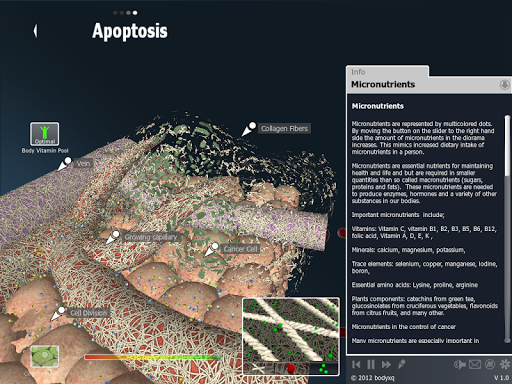Select the last page indicator dot
Screen dimensions: 512x384
135,13
